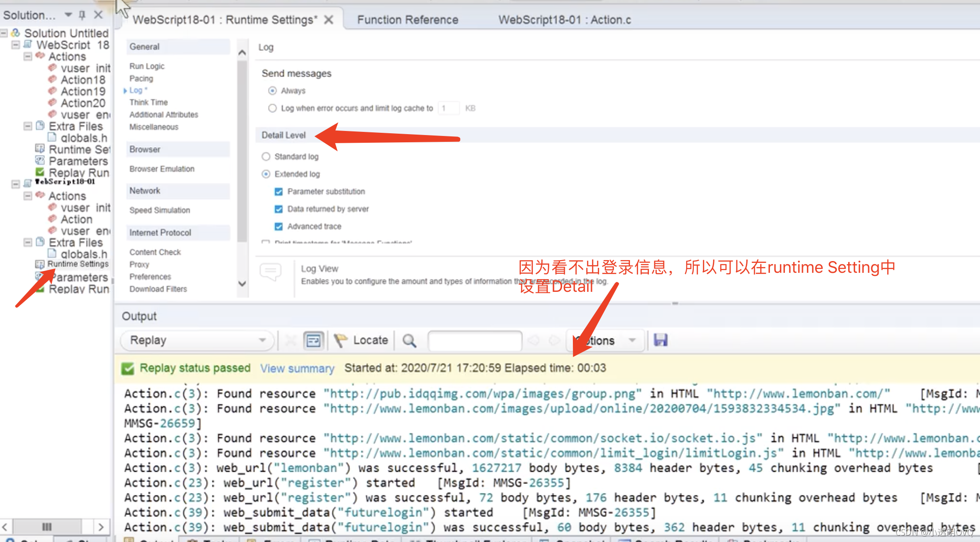Viewport: 980px width, 542px height.
Task: Select the Standard log radio button
Action: 266,156
